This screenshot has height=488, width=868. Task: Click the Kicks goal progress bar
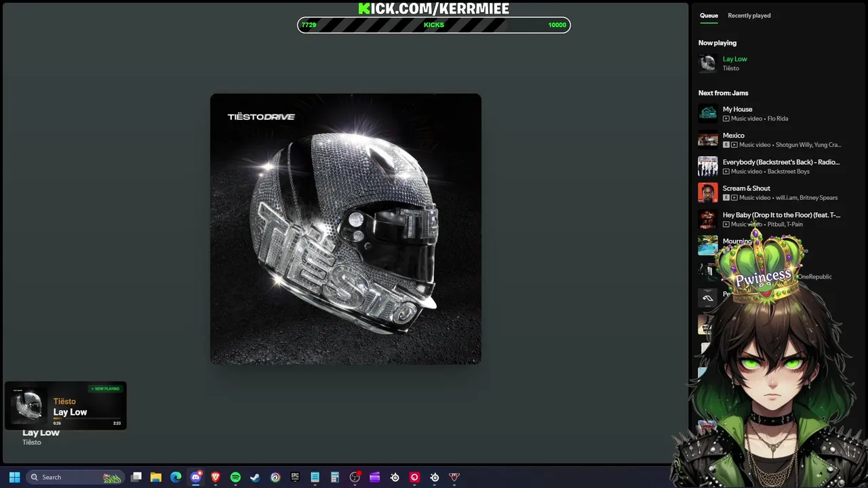point(434,25)
